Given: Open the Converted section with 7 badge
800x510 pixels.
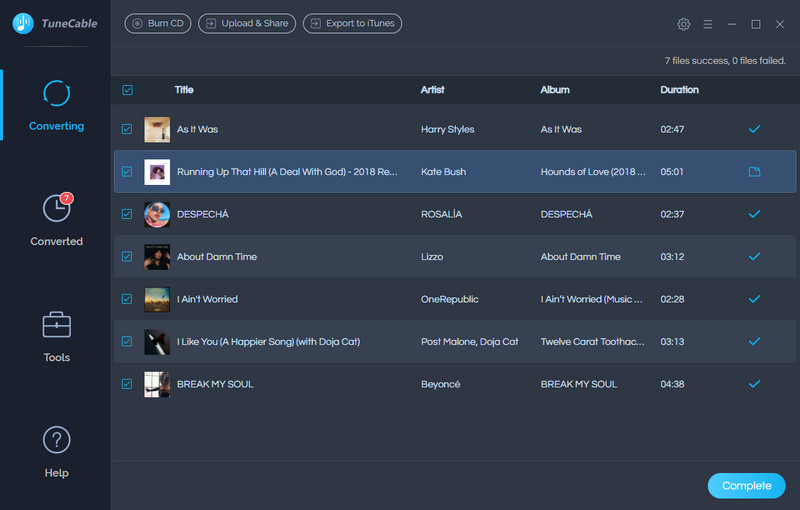Looking at the screenshot, I should pyautogui.click(x=56, y=220).
